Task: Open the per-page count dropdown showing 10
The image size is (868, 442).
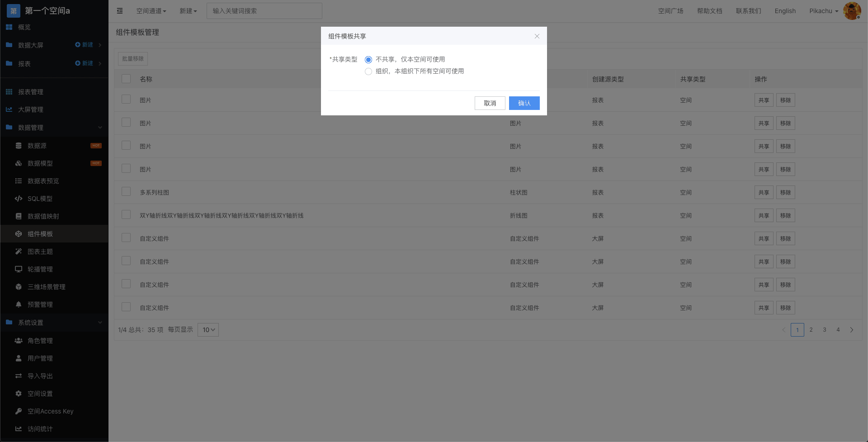Action: point(208,330)
